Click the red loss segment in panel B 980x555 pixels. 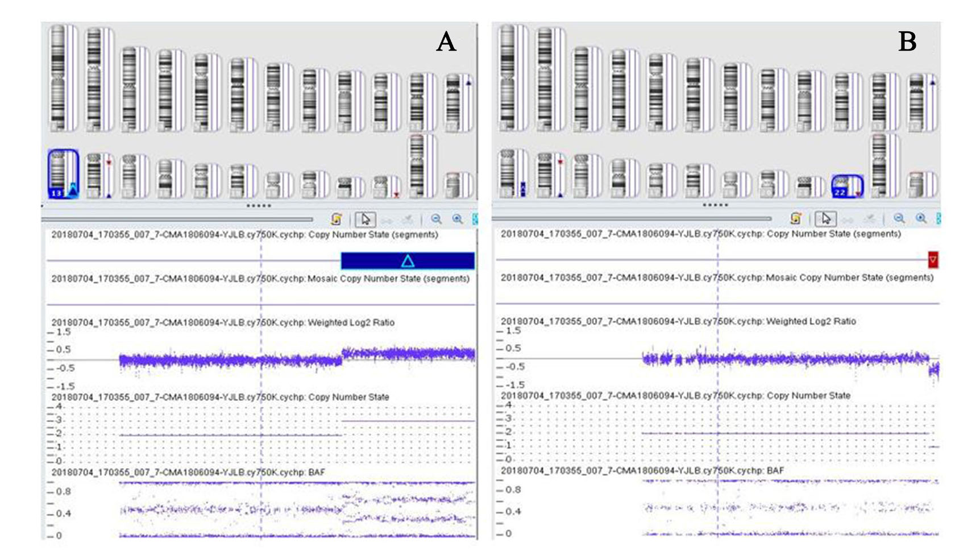(932, 259)
